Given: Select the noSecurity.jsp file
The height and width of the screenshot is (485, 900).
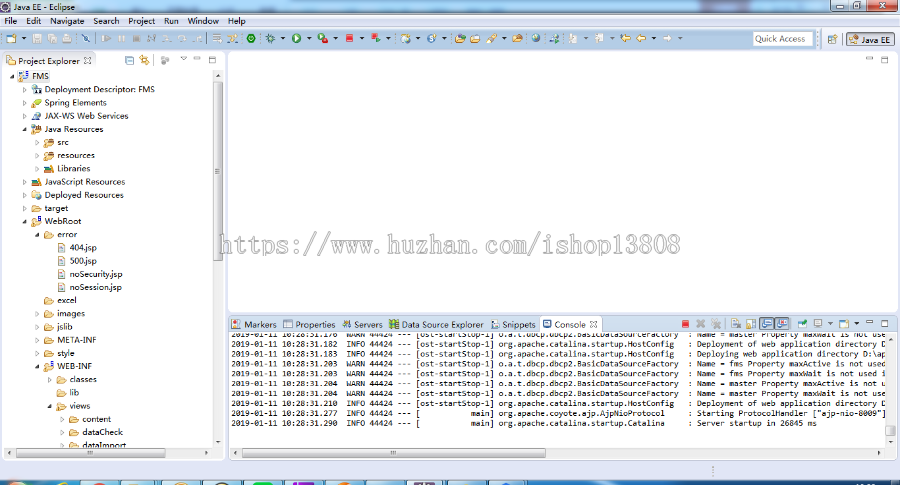Looking at the screenshot, I should coord(96,274).
